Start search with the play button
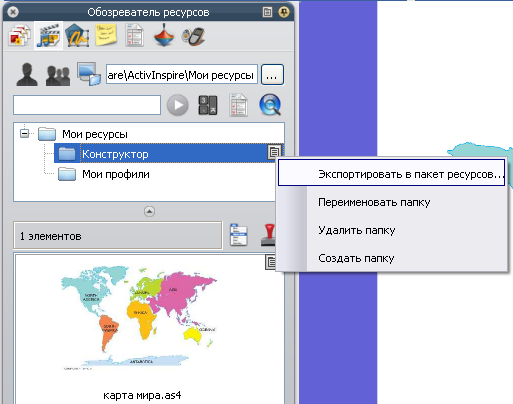 point(178,105)
